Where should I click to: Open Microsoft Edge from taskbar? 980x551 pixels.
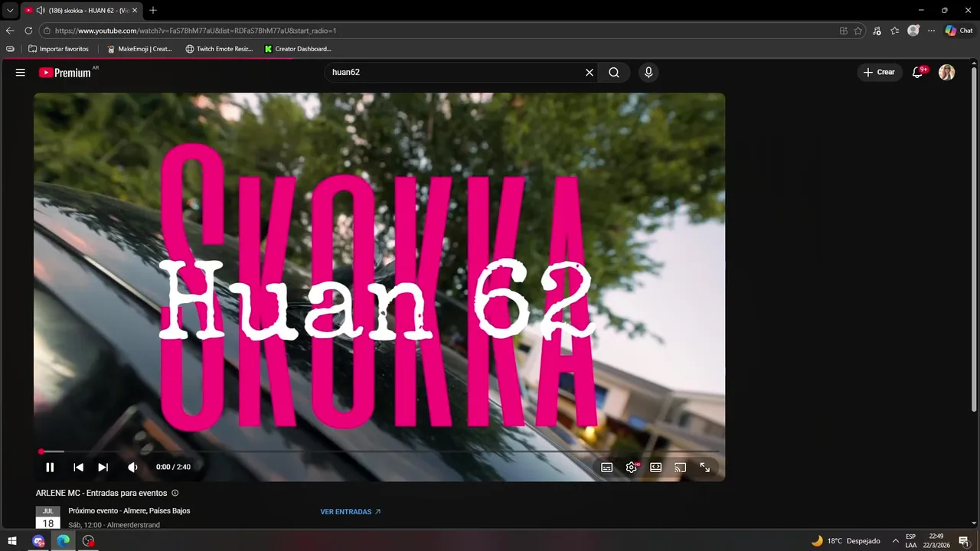(64, 541)
